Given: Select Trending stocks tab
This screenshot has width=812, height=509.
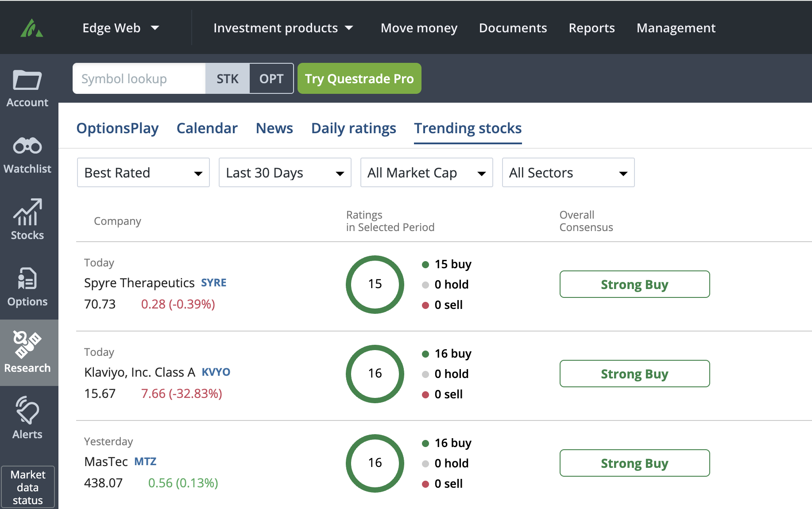Looking at the screenshot, I should pos(468,128).
